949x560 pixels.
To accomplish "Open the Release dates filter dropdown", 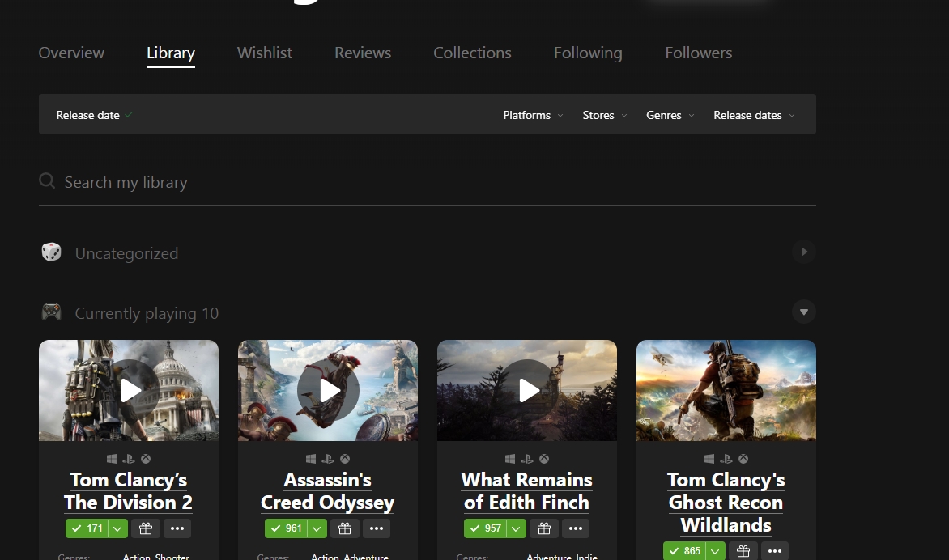I will [x=754, y=115].
